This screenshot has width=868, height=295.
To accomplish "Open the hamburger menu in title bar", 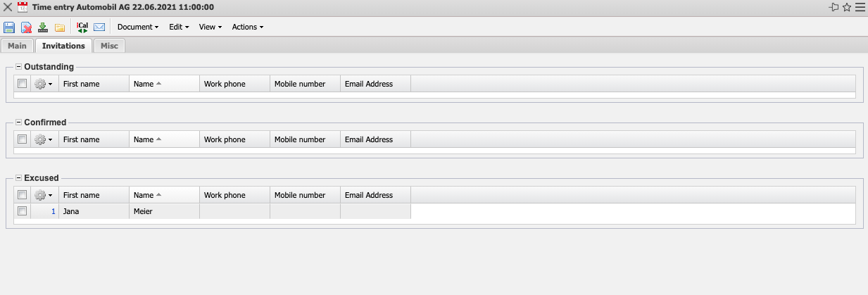I will [x=860, y=8].
